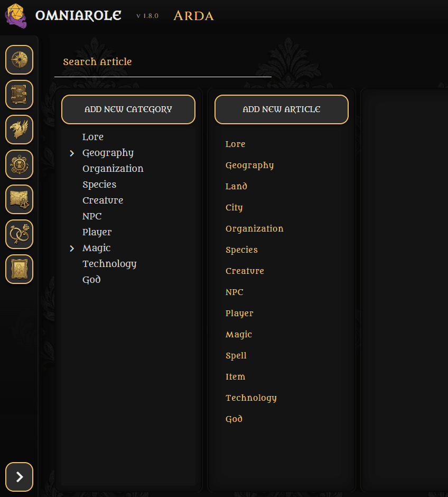Expand the sidebar with bottom arrow button
Screen dimensions: 448x497
coord(20,477)
